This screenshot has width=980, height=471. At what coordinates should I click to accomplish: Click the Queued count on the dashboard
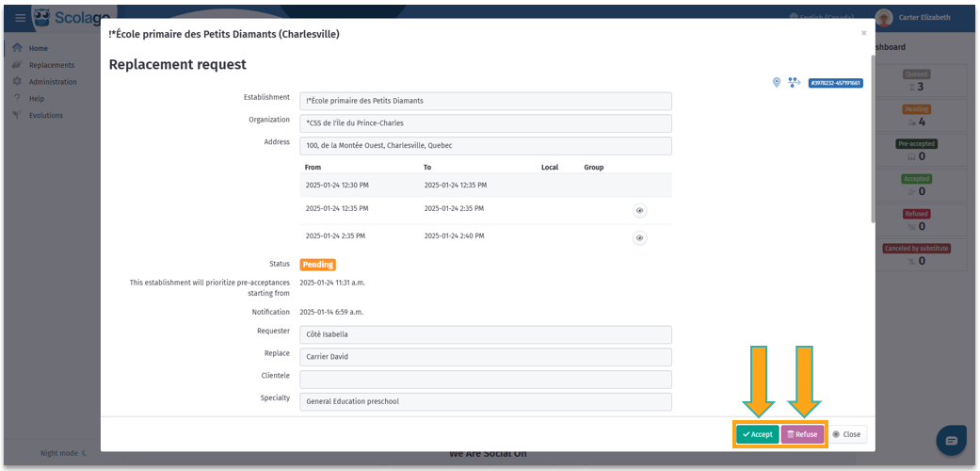pyautogui.click(x=920, y=87)
